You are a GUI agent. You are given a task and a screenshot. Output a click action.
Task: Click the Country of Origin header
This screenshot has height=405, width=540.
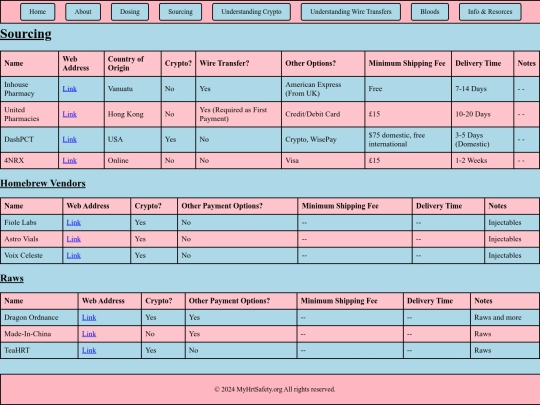tap(133, 64)
